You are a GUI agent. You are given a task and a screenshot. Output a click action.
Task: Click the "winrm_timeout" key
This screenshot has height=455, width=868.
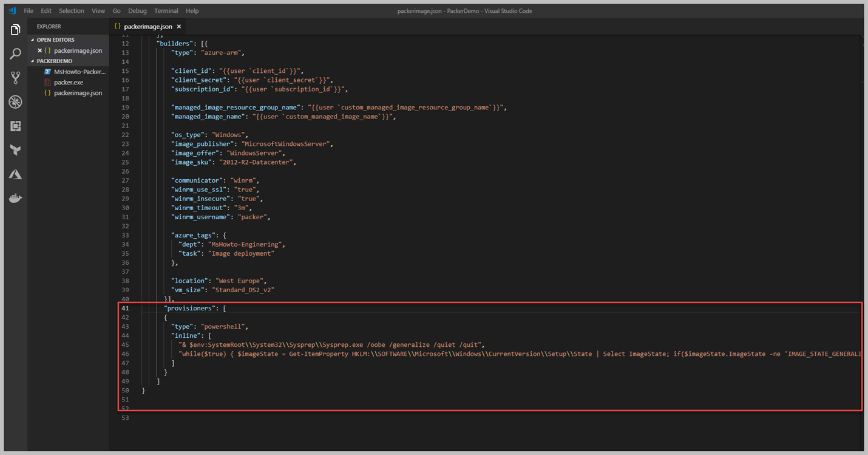[197, 208]
